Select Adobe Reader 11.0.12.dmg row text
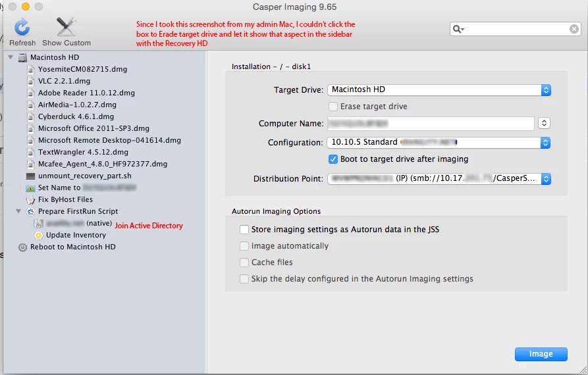 click(x=86, y=93)
